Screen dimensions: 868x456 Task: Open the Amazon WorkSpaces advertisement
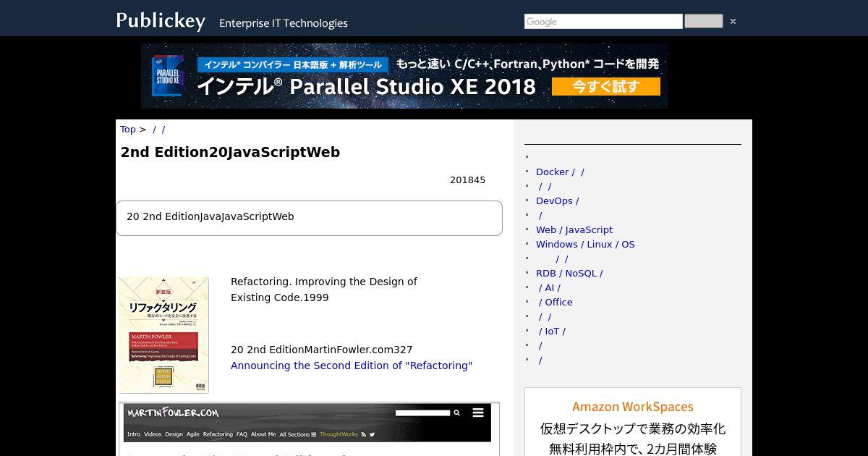[x=633, y=422]
